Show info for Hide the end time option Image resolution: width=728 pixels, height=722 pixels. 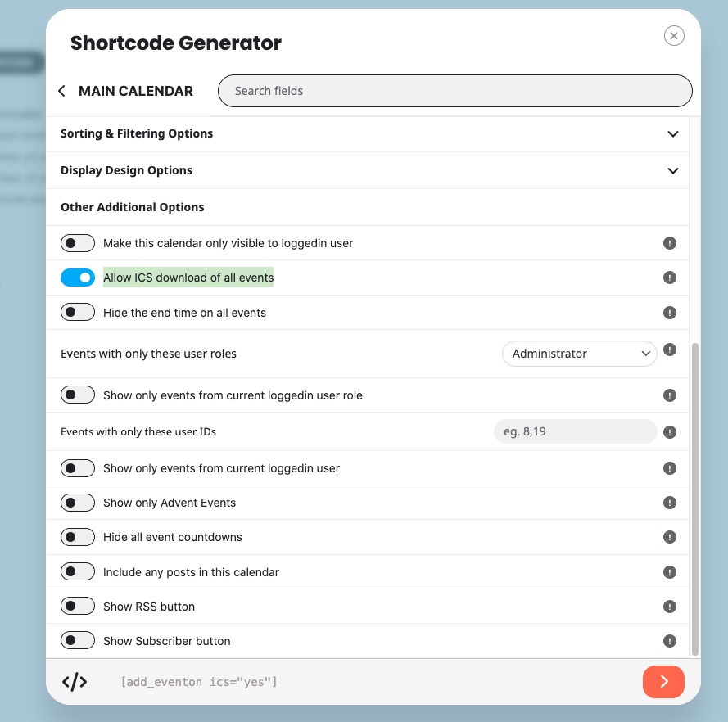(669, 313)
